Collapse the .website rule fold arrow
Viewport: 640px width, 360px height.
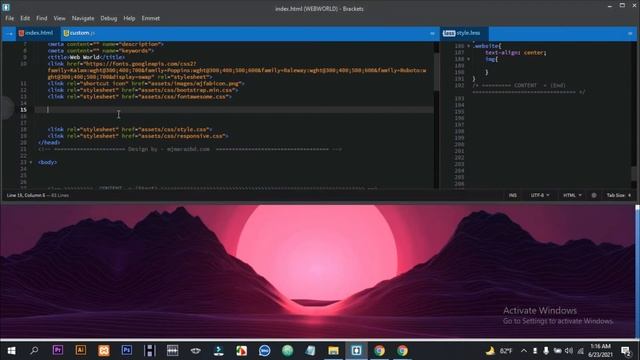point(469,46)
